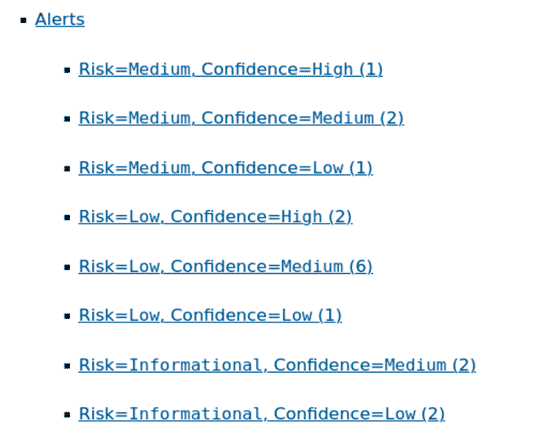Screen dimensions: 533x447
Task: Click Risk=Low, Confidence=Low (1) link
Action: tap(210, 315)
